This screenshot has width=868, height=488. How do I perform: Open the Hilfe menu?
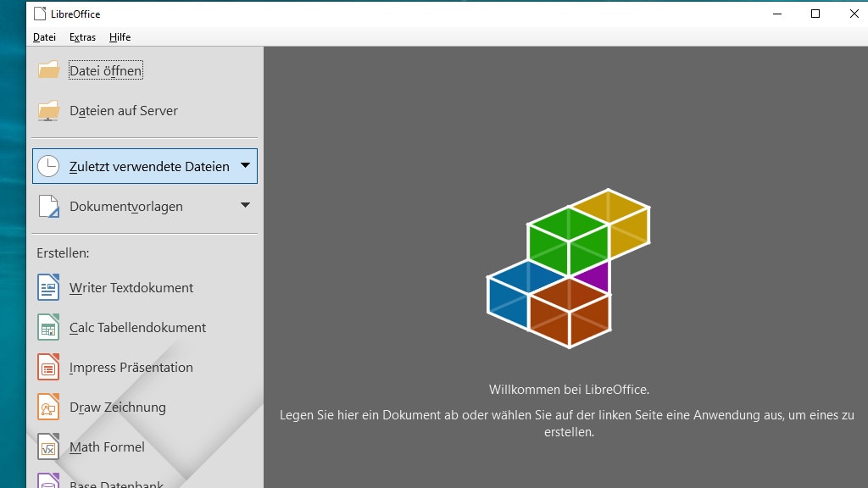(x=120, y=37)
